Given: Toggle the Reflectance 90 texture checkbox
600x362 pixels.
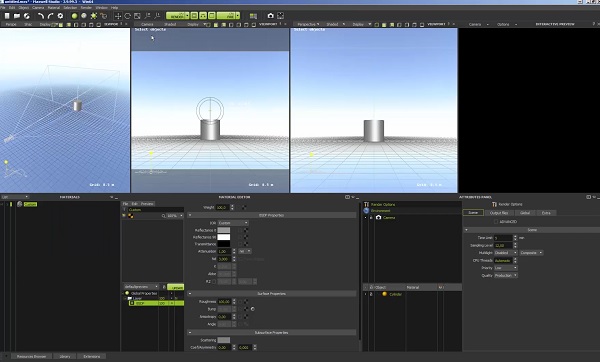Looking at the screenshot, I should (x=240, y=237).
